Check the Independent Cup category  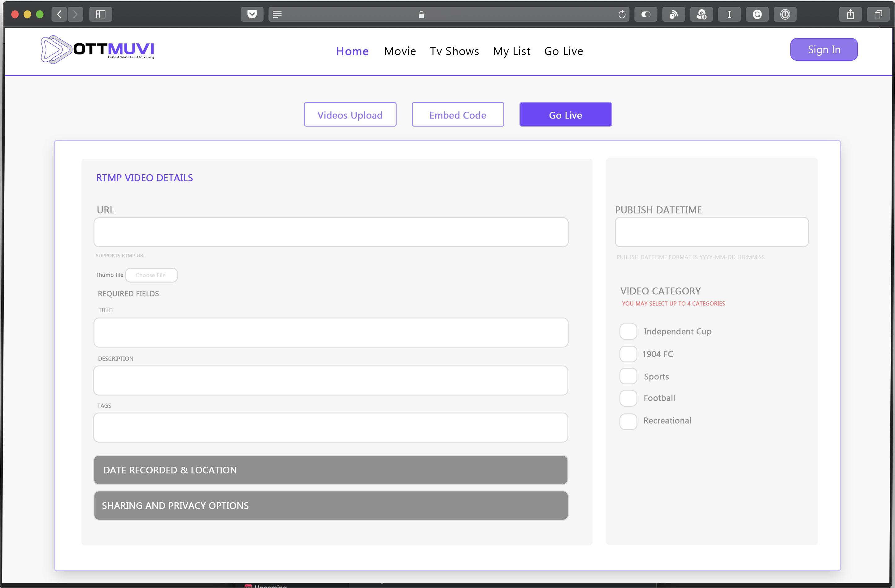click(x=628, y=331)
